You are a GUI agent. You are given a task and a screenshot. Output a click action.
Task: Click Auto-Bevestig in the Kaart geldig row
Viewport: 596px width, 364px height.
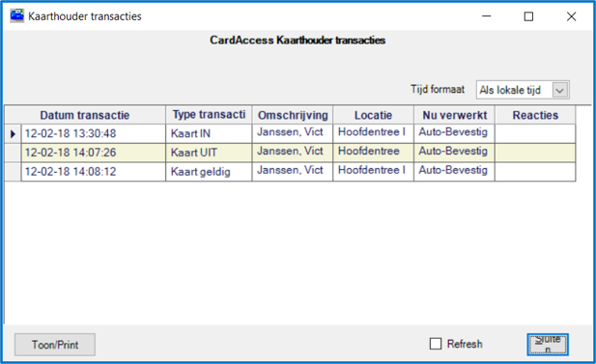454,172
